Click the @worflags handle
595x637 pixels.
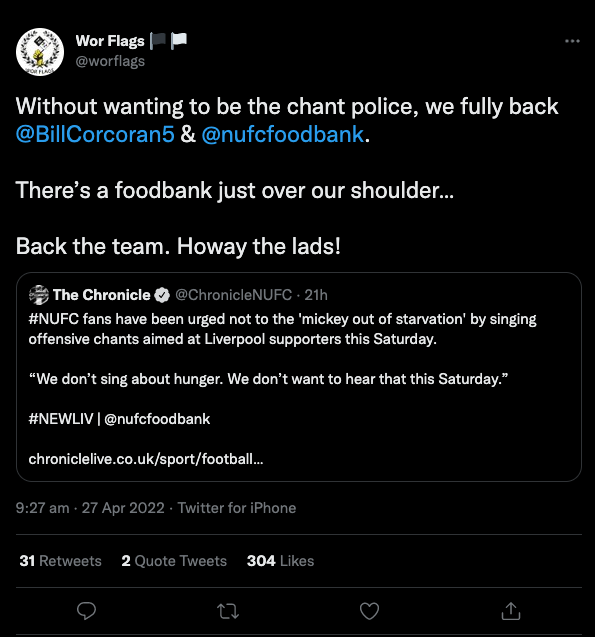pos(110,61)
